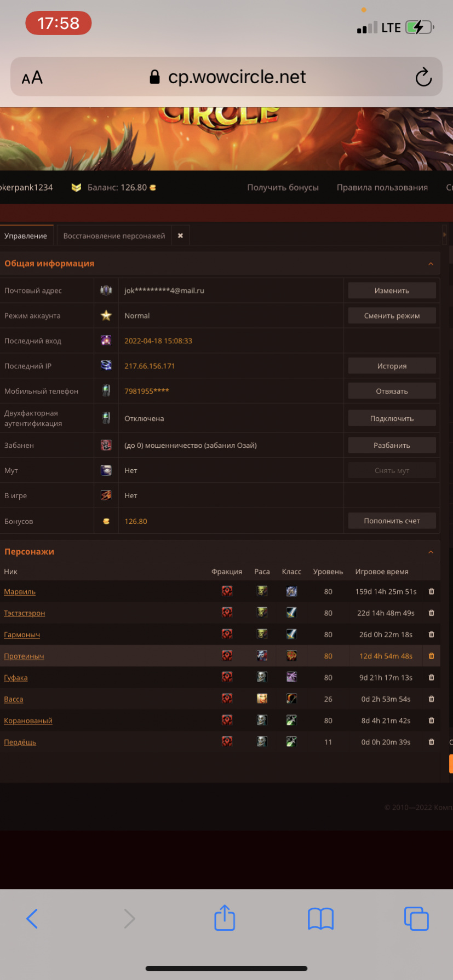Click the Разбанить button
Image resolution: width=453 pixels, height=980 pixels.
[392, 445]
